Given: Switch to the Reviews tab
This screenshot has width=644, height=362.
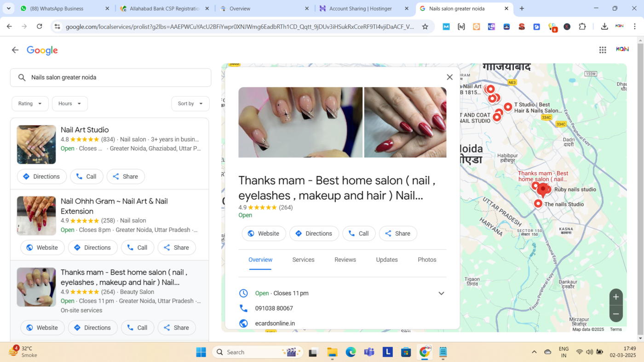Looking at the screenshot, I should [x=345, y=260].
